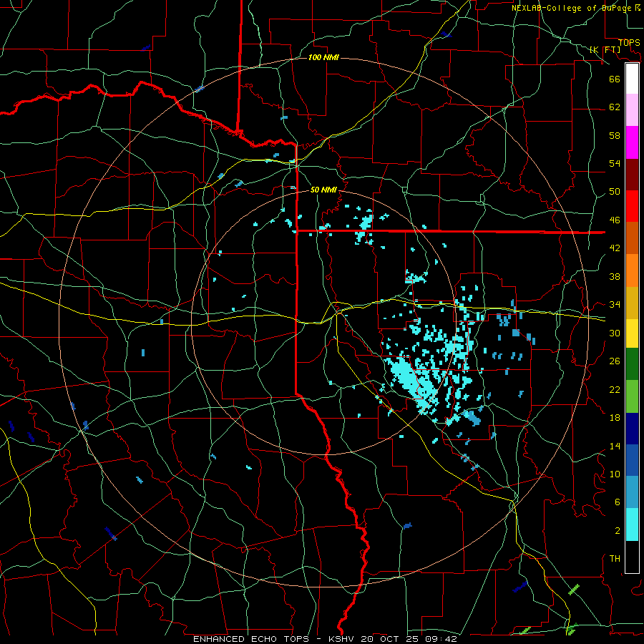Click the "26" legend value
The width and height of the screenshot is (644, 644).
click(615, 361)
